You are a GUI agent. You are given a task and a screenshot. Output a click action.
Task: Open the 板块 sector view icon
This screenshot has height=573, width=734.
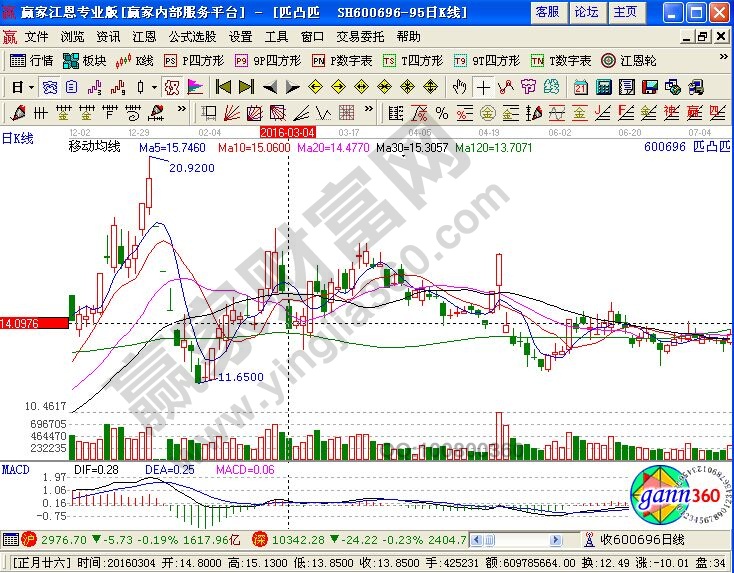84,60
